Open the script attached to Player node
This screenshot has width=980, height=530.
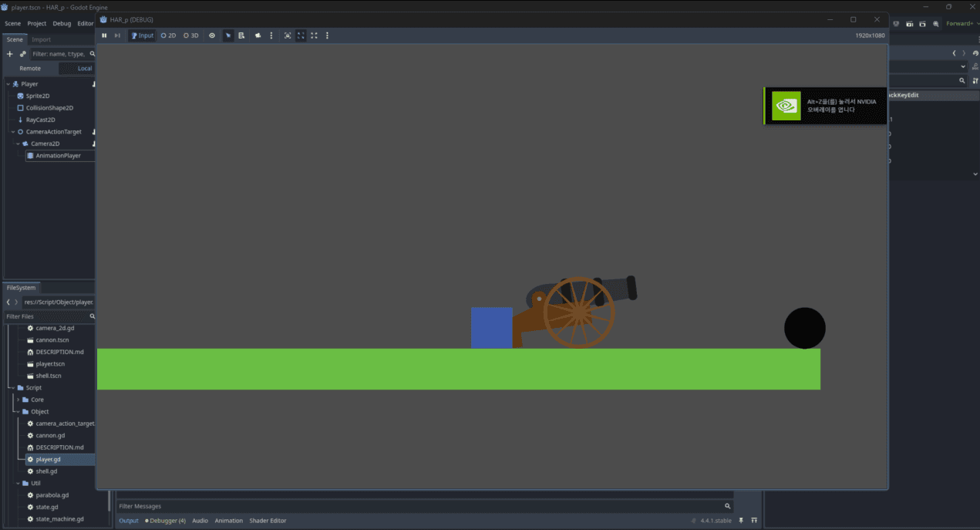pyautogui.click(x=93, y=84)
